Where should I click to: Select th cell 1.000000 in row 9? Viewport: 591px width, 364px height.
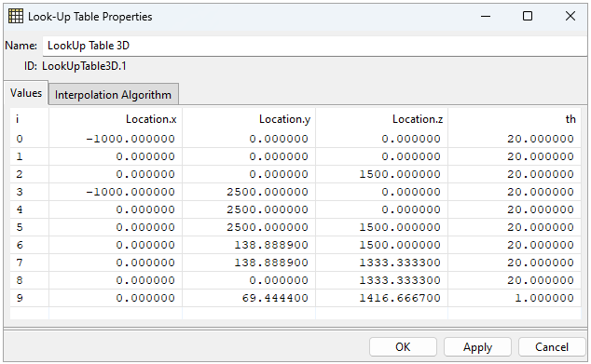tap(515, 298)
